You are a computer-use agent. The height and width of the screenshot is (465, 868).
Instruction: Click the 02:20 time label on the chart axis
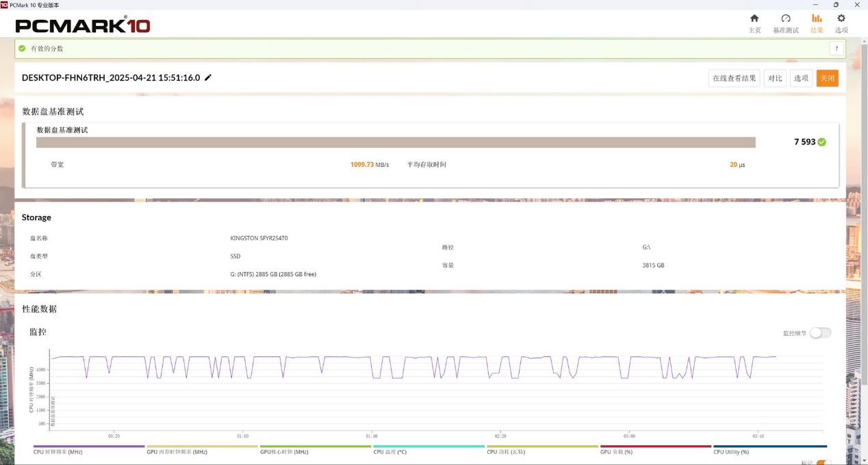click(x=500, y=436)
